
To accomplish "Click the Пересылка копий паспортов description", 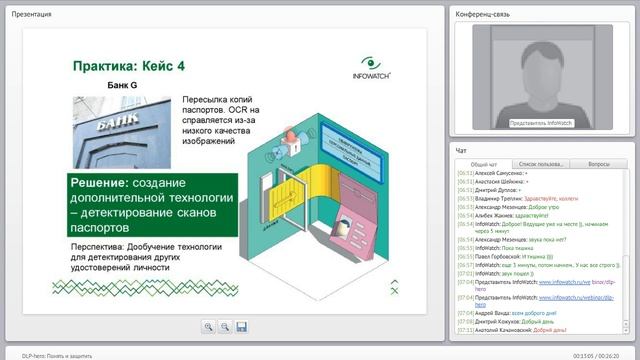I will 221,120.
